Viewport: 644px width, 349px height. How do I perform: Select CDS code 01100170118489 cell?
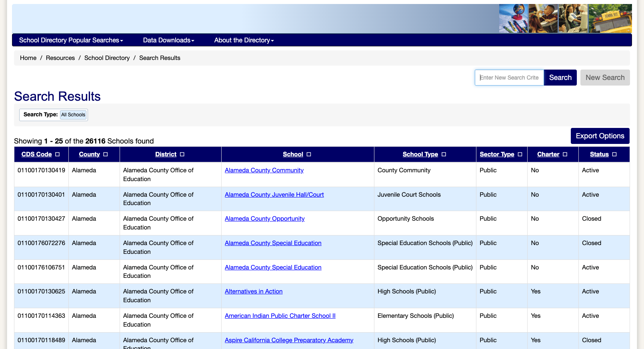click(x=41, y=340)
